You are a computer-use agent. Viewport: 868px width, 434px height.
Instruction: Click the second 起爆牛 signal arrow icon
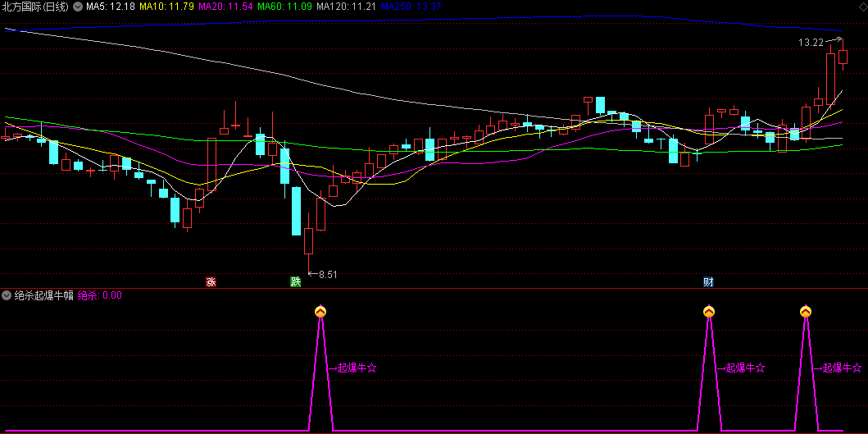709,312
